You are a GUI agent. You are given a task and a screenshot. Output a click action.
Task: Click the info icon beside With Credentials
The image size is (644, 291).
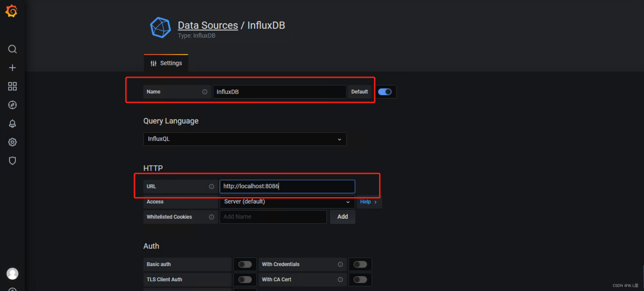(x=340, y=264)
